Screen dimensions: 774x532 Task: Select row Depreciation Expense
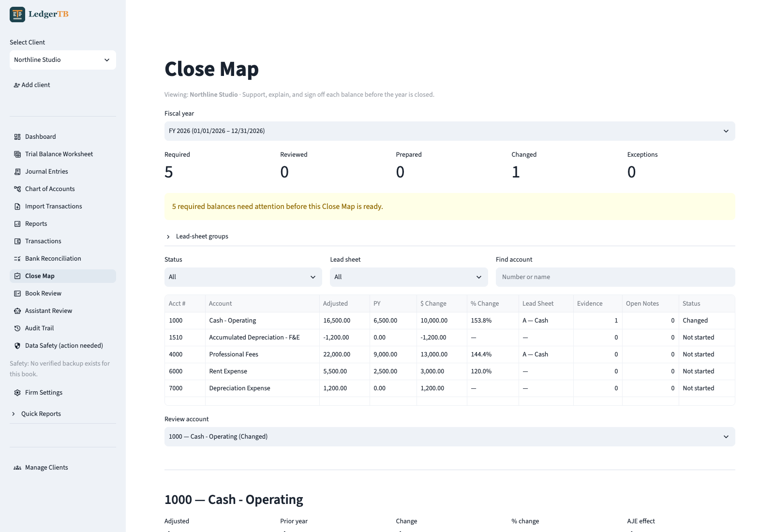[450, 388]
